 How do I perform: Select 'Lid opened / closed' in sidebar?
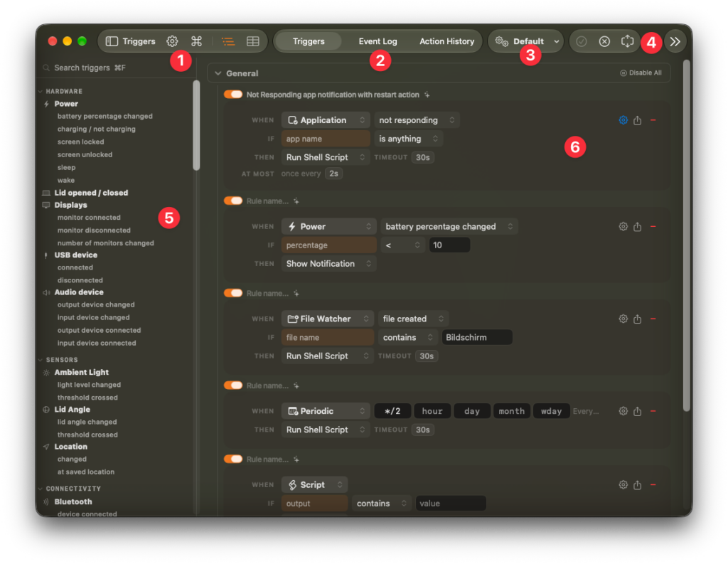(91, 193)
